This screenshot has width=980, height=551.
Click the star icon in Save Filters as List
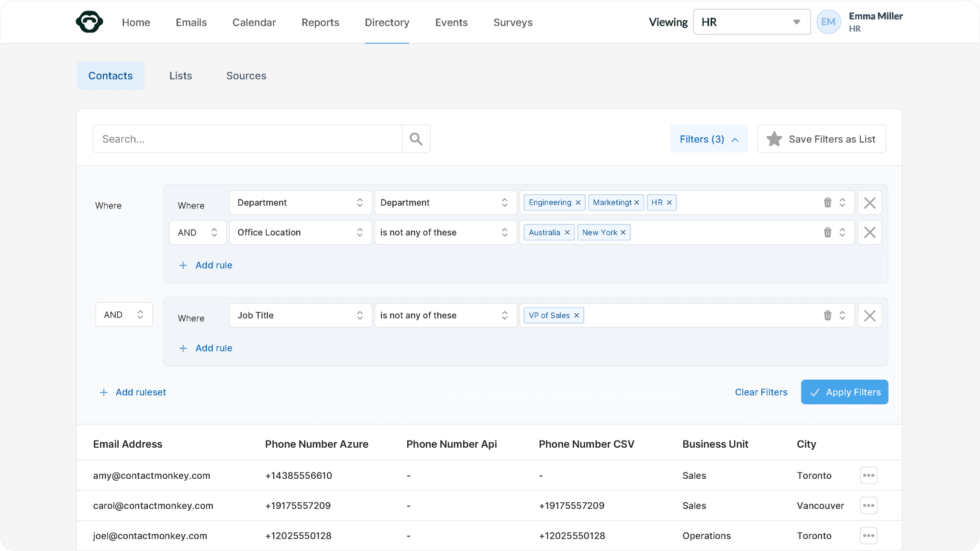click(x=774, y=139)
